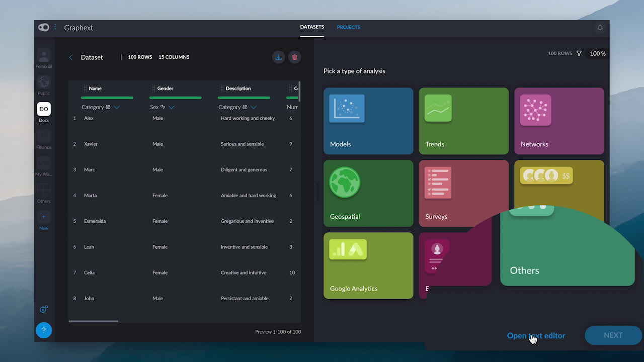
Task: Click the 'Preview 1-100 of 100' text
Action: (x=278, y=332)
